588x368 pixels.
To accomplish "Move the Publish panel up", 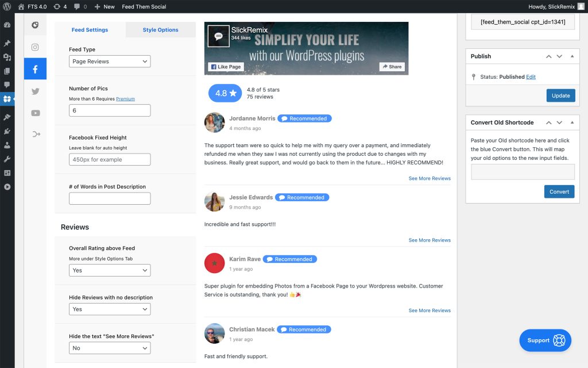I will point(548,56).
